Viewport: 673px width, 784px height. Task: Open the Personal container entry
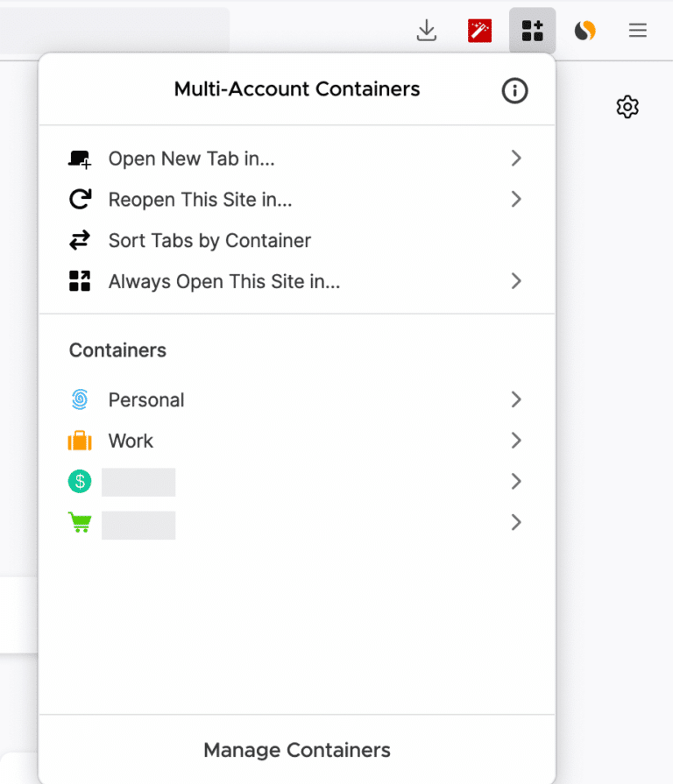146,400
